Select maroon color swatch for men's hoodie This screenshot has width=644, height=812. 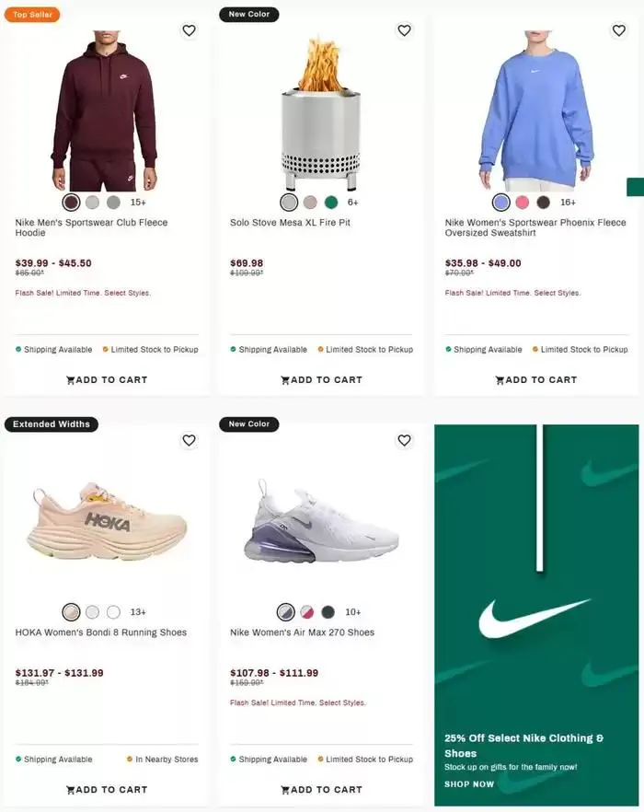pyautogui.click(x=71, y=203)
